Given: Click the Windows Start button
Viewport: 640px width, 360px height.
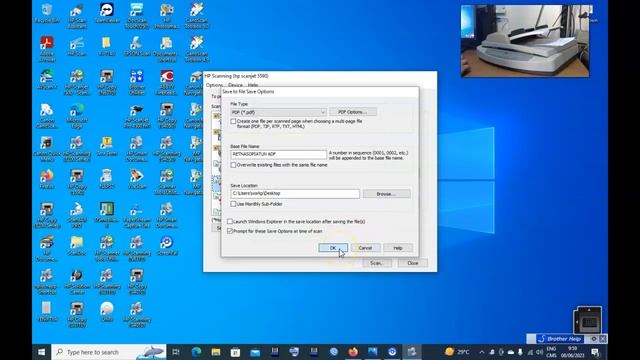Looking at the screenshot, I should 42,352.
